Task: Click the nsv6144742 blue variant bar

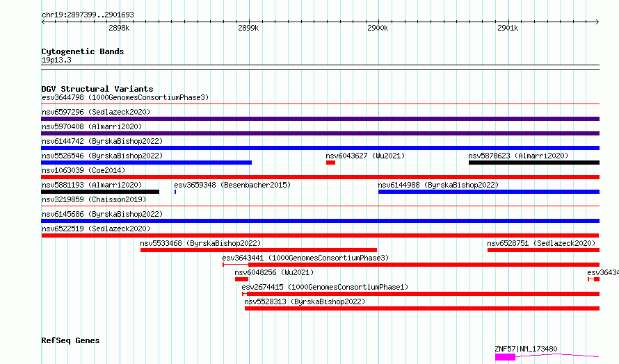Action: [320, 148]
